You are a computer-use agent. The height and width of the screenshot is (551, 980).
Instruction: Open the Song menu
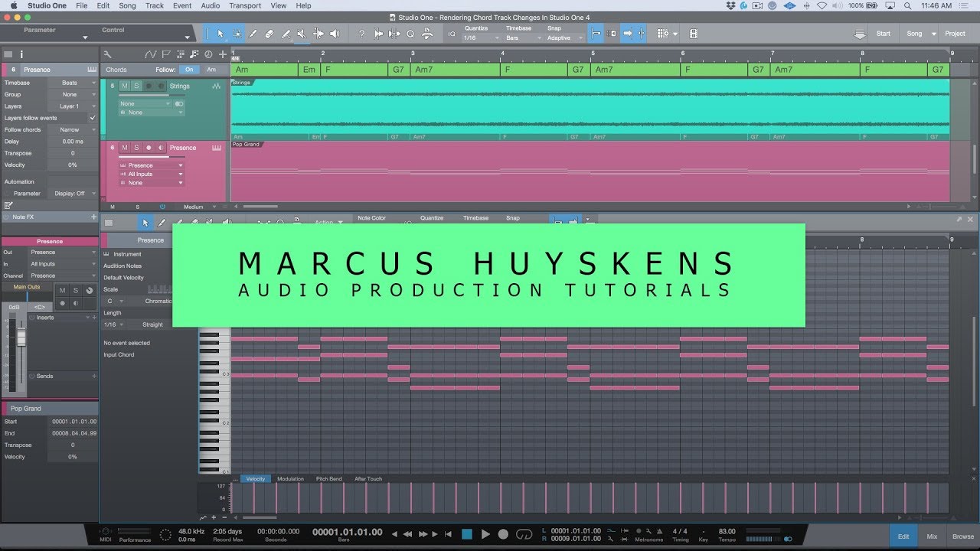(127, 5)
